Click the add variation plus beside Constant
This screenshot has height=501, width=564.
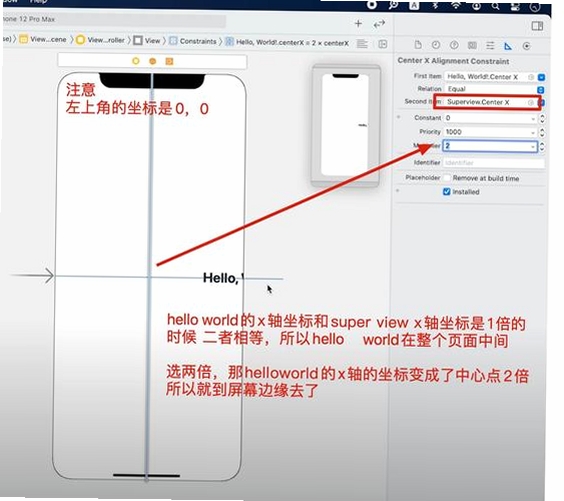399,117
